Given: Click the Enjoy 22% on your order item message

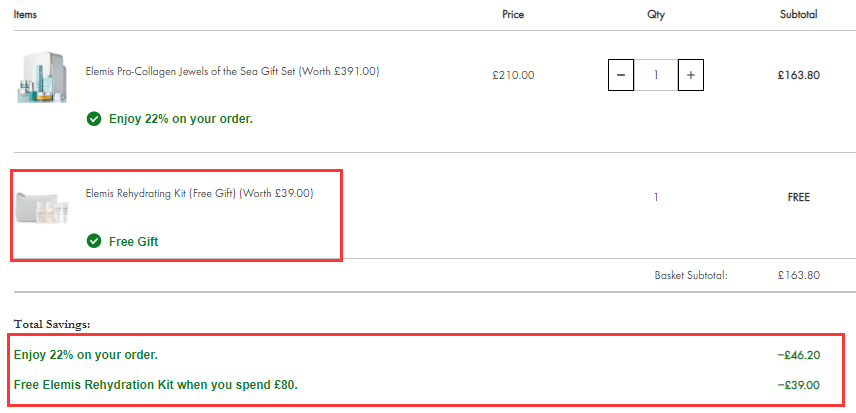Looking at the screenshot, I should pos(181,118).
